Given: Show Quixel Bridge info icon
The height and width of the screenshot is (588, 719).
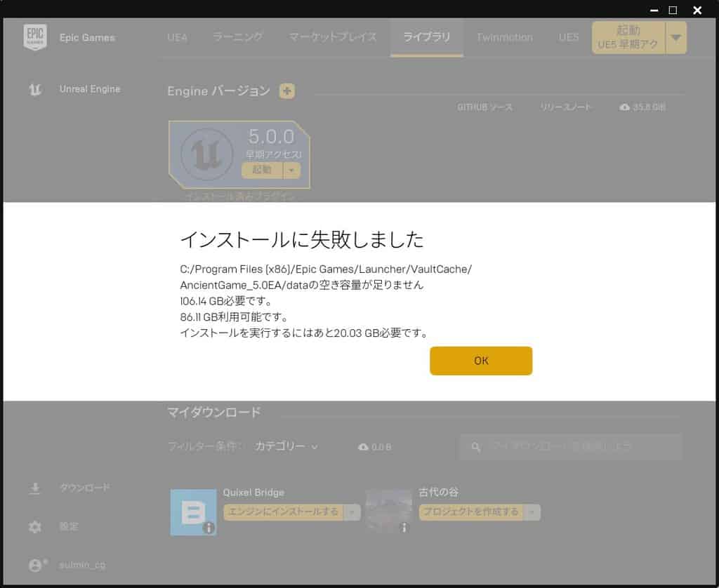Looking at the screenshot, I should (209, 528).
